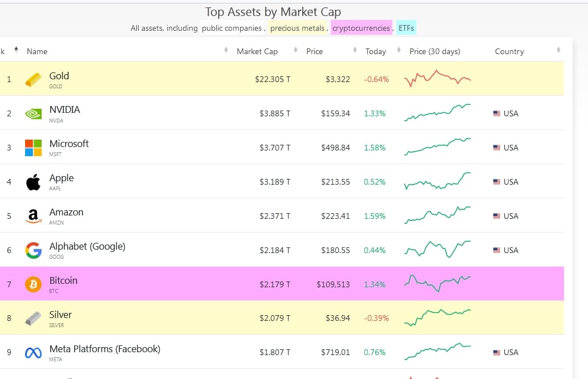588x379 pixels.
Task: Click Apple market cap $3.189 T
Action: (275, 182)
